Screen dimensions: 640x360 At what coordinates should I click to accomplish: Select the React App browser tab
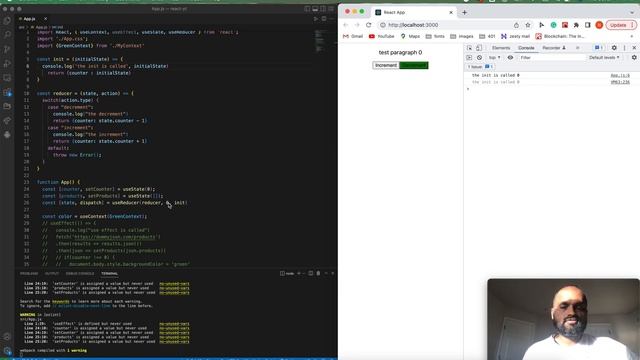413,12
